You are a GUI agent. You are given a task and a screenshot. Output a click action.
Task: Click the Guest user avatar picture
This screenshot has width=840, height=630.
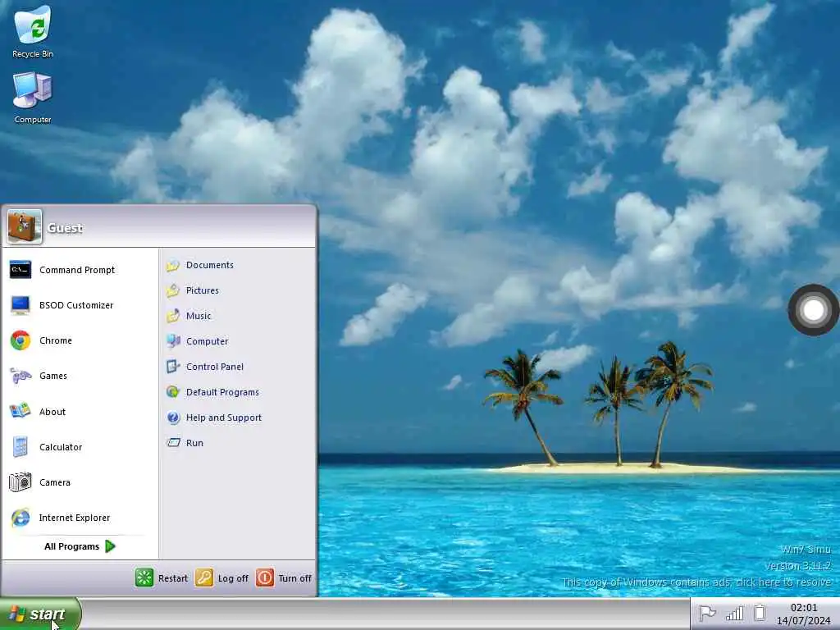click(25, 226)
